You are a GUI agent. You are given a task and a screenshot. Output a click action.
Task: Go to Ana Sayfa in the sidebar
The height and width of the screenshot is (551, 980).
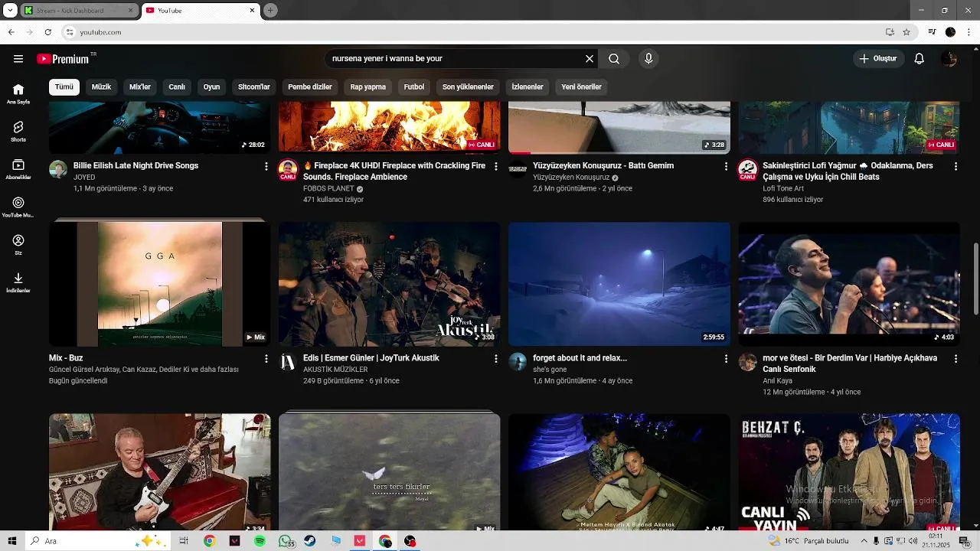18,94
